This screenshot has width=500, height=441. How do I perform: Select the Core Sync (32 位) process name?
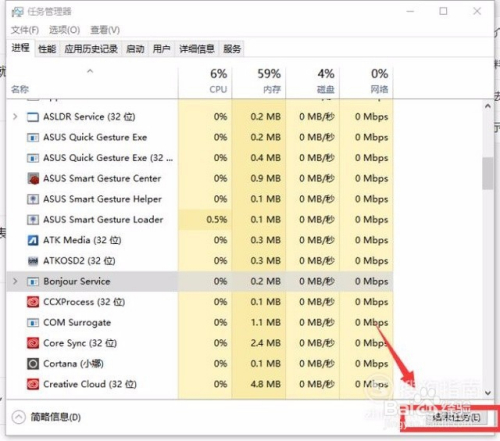coord(80,343)
